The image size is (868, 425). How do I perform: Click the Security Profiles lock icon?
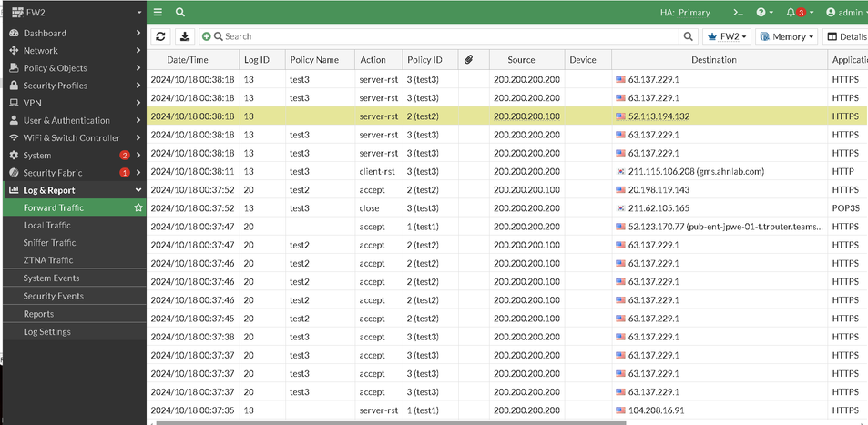14,86
